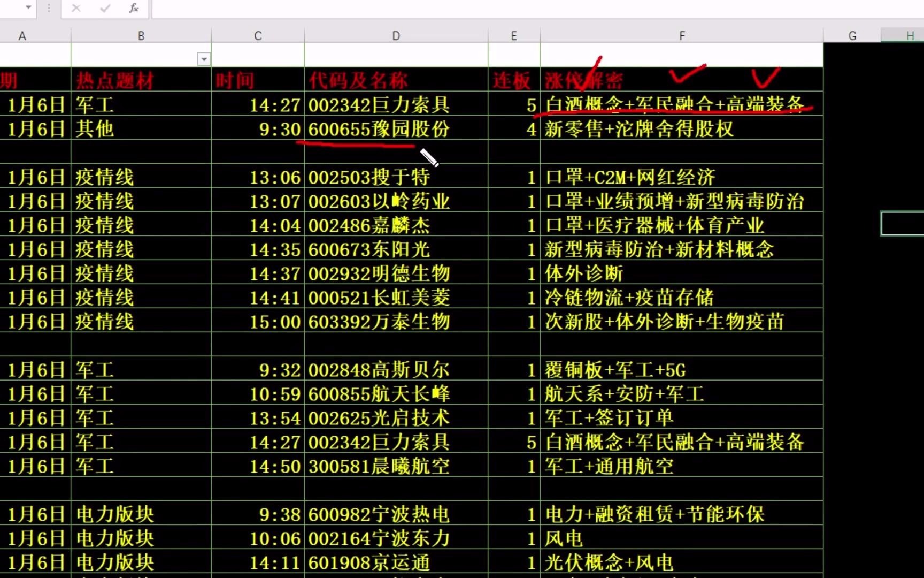Select the 体外诊断 cell

[x=682, y=273]
